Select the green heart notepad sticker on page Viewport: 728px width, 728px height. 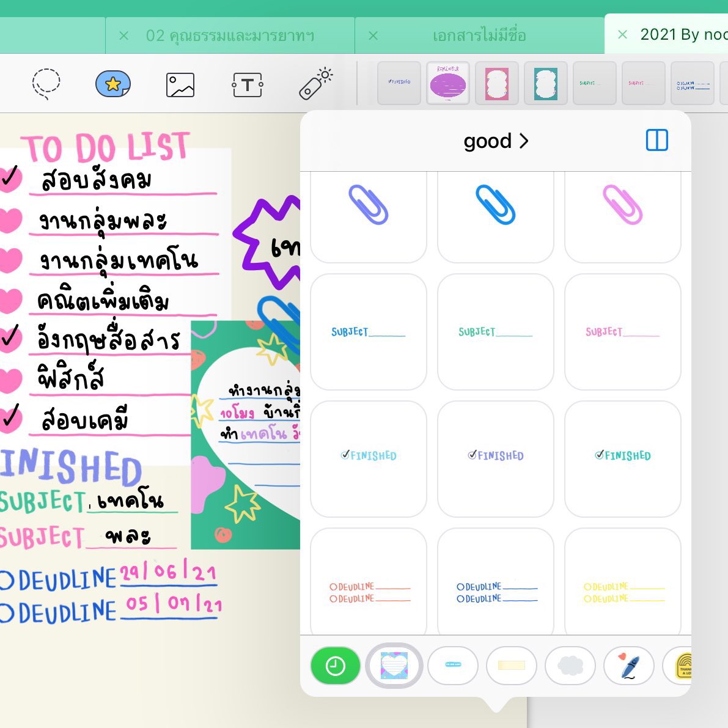[x=246, y=435]
